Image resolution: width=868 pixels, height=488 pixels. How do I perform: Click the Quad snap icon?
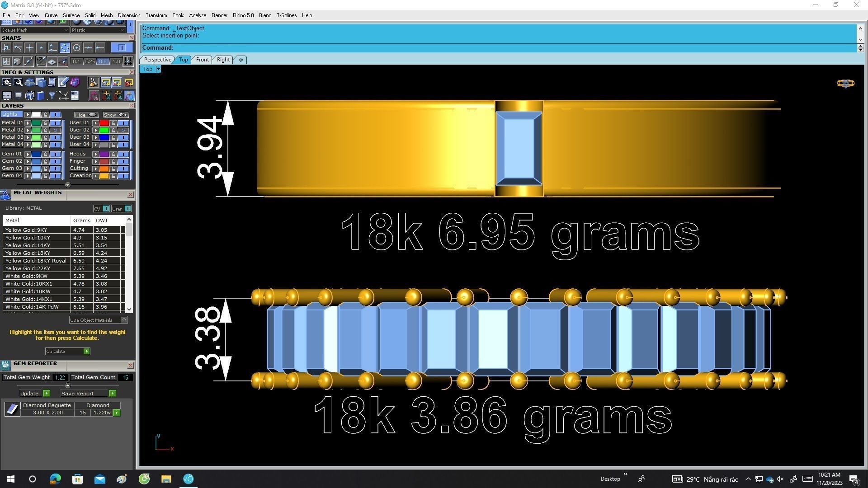[65, 48]
